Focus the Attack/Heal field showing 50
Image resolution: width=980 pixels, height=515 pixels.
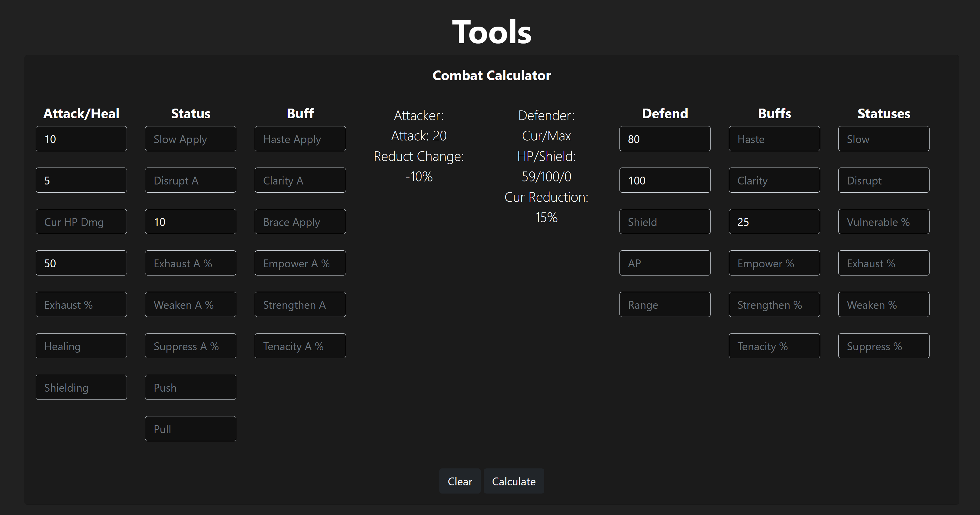pyautogui.click(x=81, y=263)
